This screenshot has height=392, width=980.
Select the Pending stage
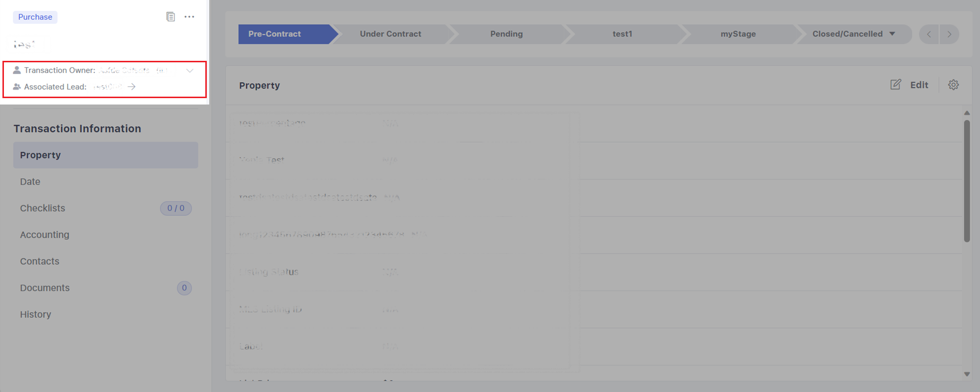click(507, 34)
